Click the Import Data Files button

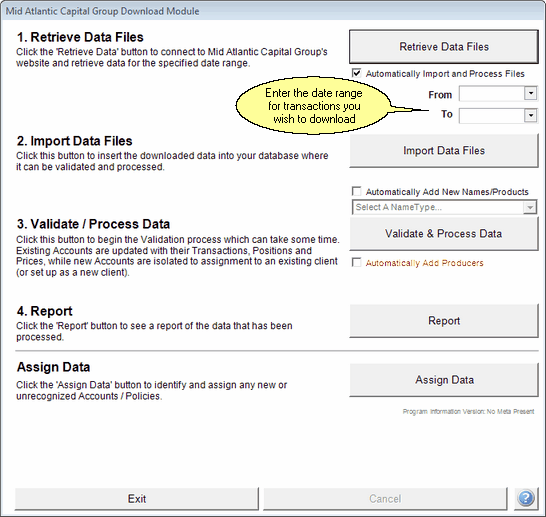click(444, 151)
